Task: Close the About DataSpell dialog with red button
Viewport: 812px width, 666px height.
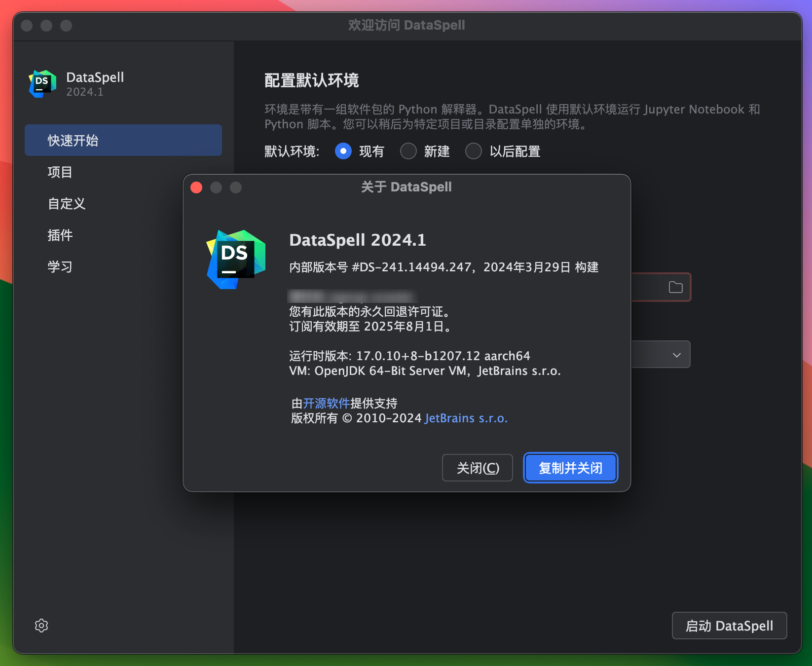Action: [x=196, y=187]
